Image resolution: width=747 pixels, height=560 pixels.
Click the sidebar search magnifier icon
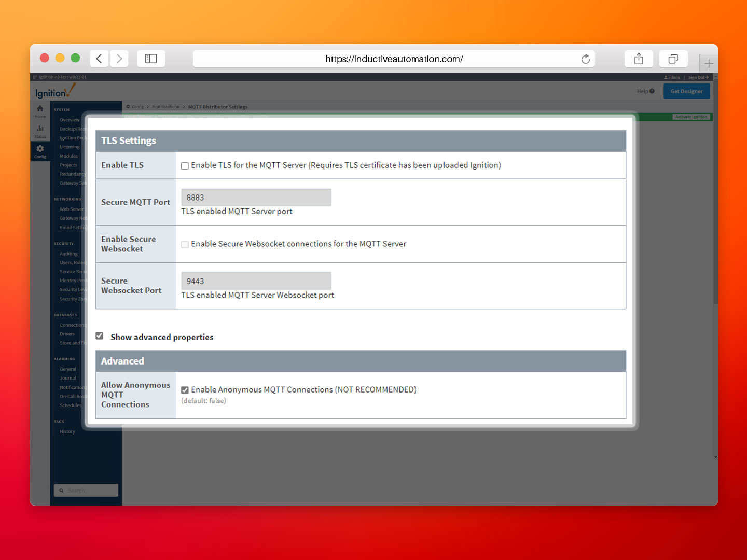[x=61, y=491]
